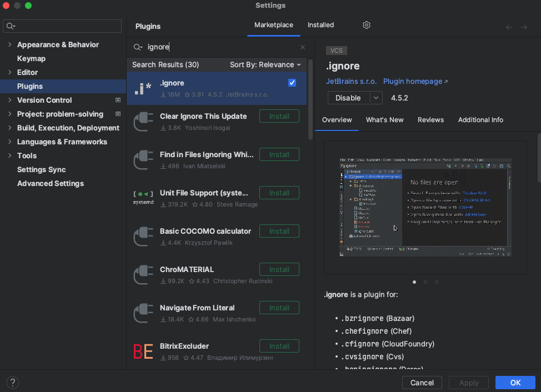Install Navigate From Literal plugin
The image size is (541, 392).
(279, 308)
